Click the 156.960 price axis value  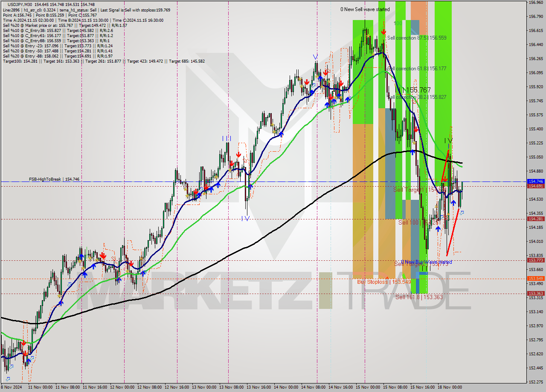(536, 3)
